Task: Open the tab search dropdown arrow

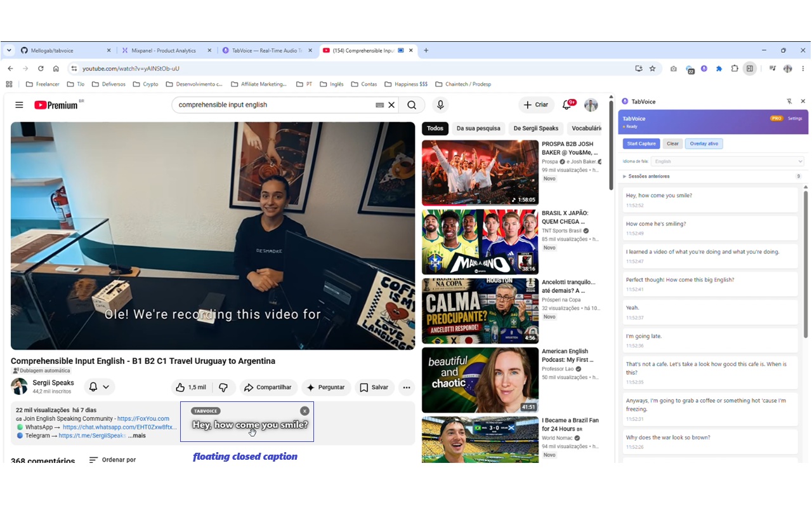Action: tap(9, 50)
